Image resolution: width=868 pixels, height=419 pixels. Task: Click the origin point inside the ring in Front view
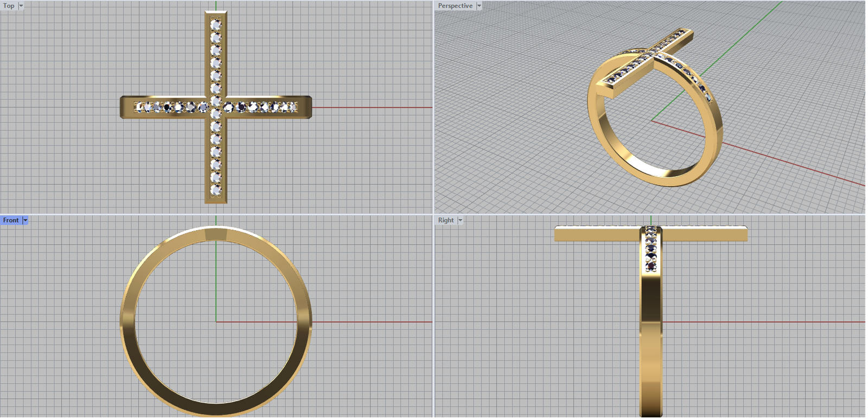point(216,322)
